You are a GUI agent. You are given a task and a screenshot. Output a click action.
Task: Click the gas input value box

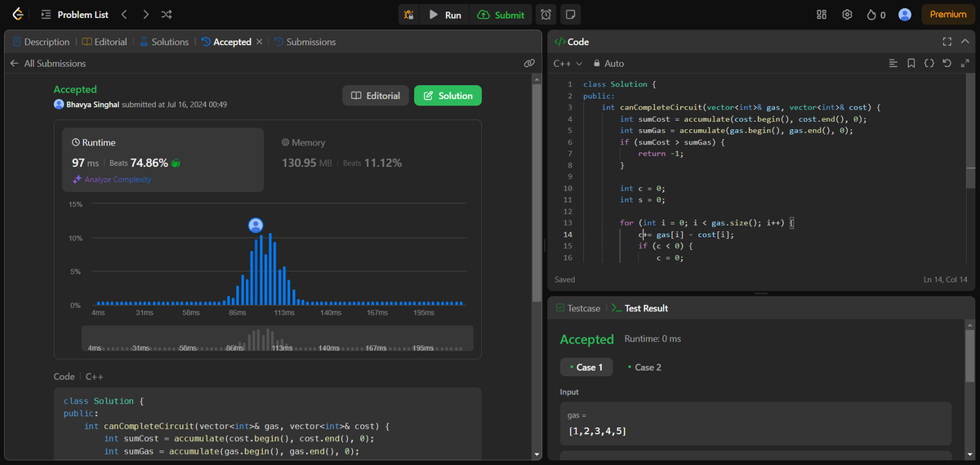tap(755, 423)
